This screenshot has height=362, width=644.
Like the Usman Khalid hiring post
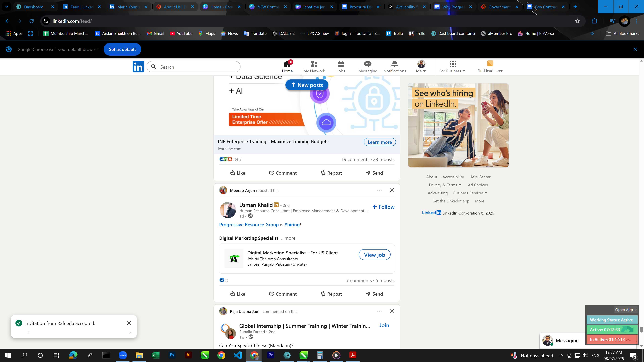(237, 294)
